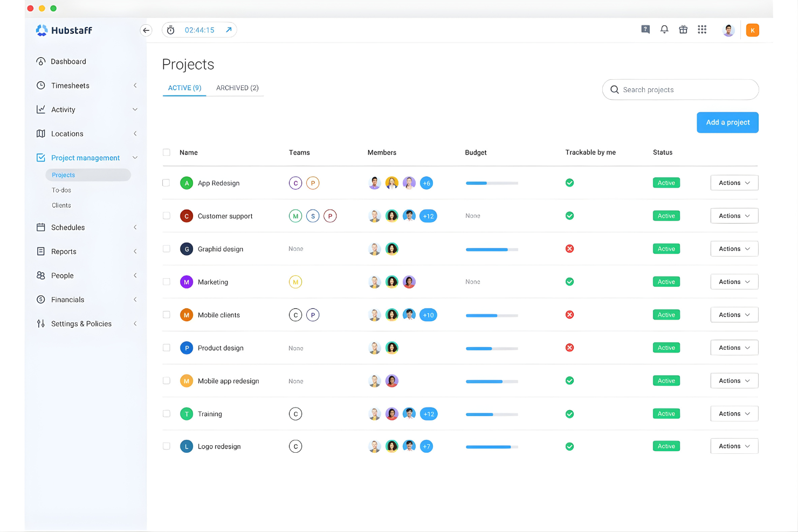The image size is (798, 532).
Task: Open the help question mark icon
Action: [645, 30]
